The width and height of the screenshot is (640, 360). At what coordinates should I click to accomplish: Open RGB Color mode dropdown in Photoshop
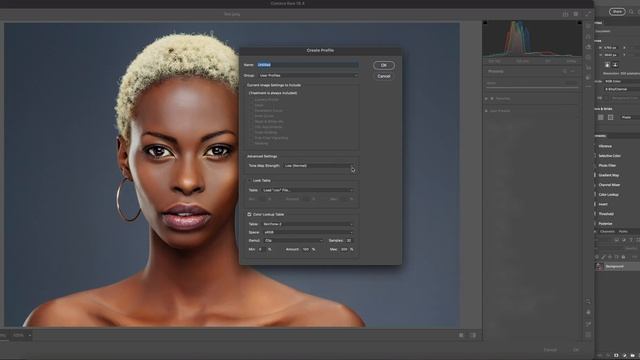pos(621,81)
